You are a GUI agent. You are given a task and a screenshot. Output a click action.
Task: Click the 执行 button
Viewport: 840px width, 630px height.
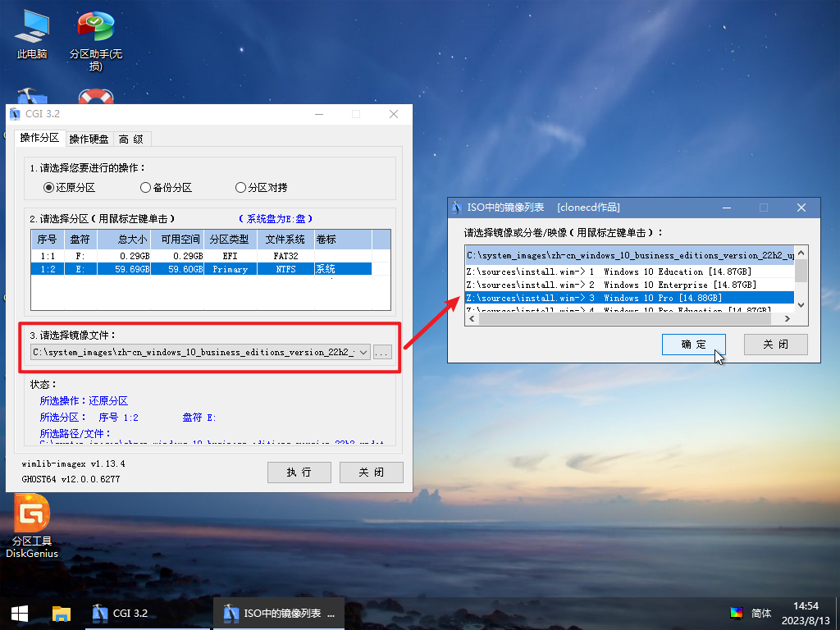click(299, 472)
